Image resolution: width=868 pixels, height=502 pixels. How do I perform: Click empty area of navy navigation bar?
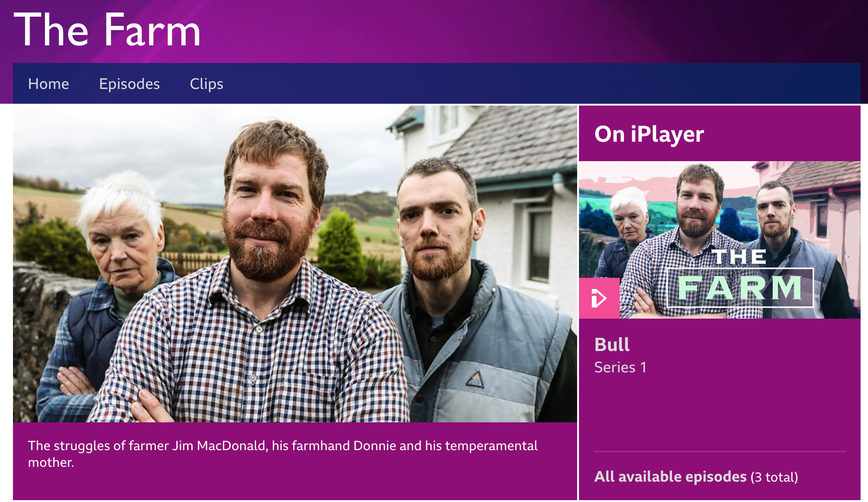pyautogui.click(x=533, y=84)
